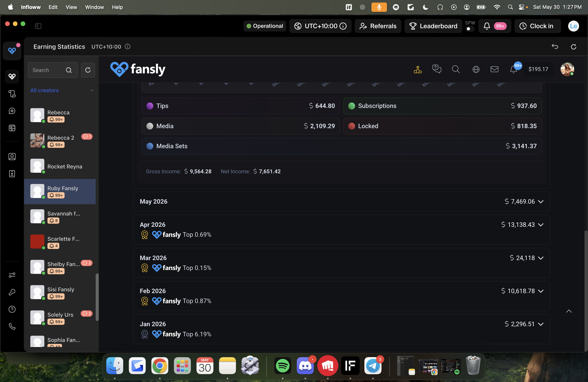
Task: Open Inflow notifications bell in top bar
Action: 495,26
